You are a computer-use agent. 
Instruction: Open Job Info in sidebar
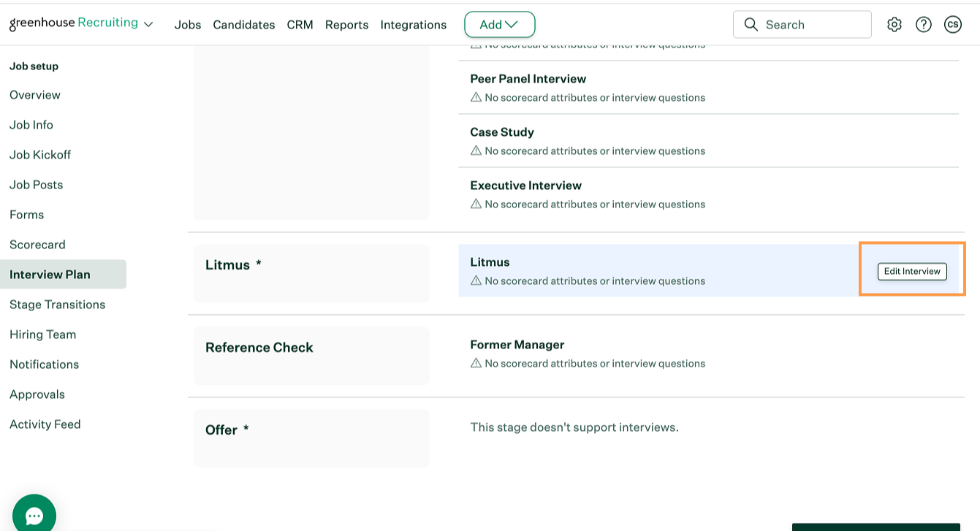[31, 125]
